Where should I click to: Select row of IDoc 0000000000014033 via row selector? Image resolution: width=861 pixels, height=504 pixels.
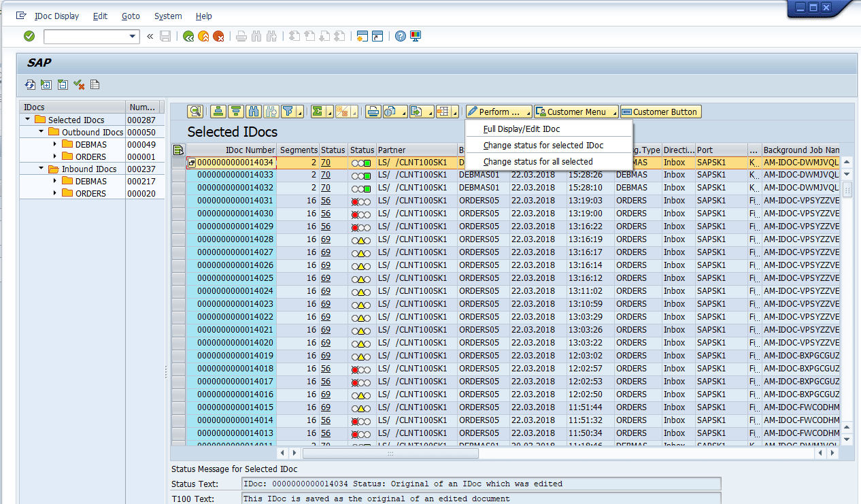point(178,175)
